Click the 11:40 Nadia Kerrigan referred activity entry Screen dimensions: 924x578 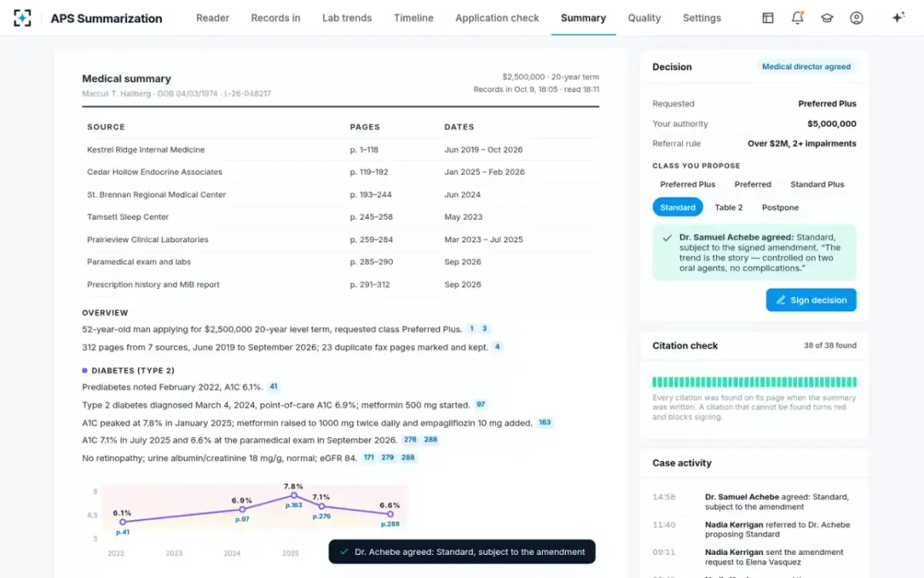pos(754,529)
